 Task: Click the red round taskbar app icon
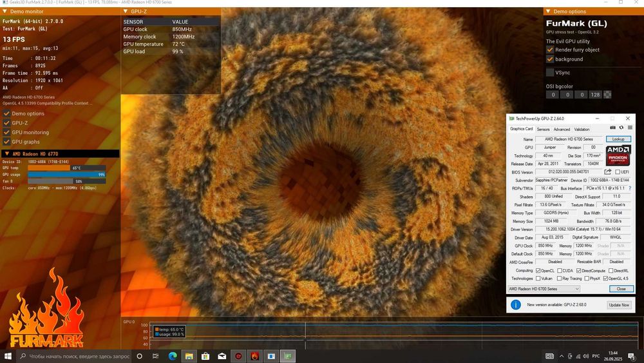tap(238, 356)
